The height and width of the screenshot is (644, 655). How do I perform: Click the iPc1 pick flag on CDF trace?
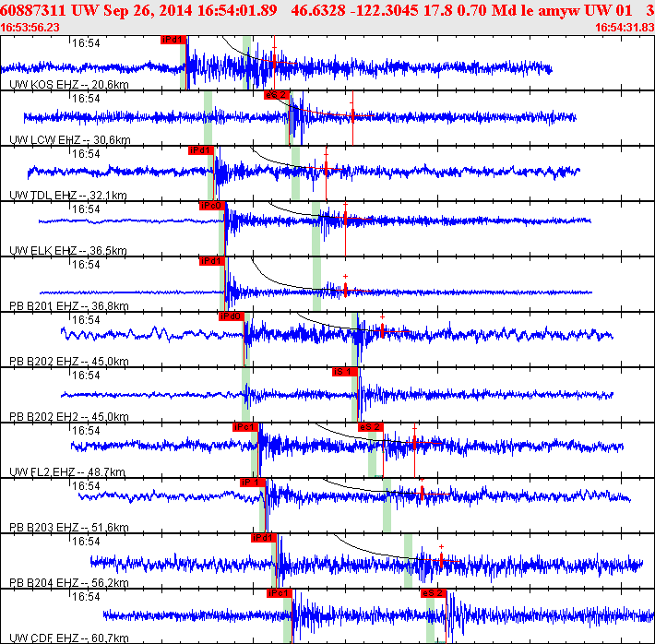coord(279,593)
